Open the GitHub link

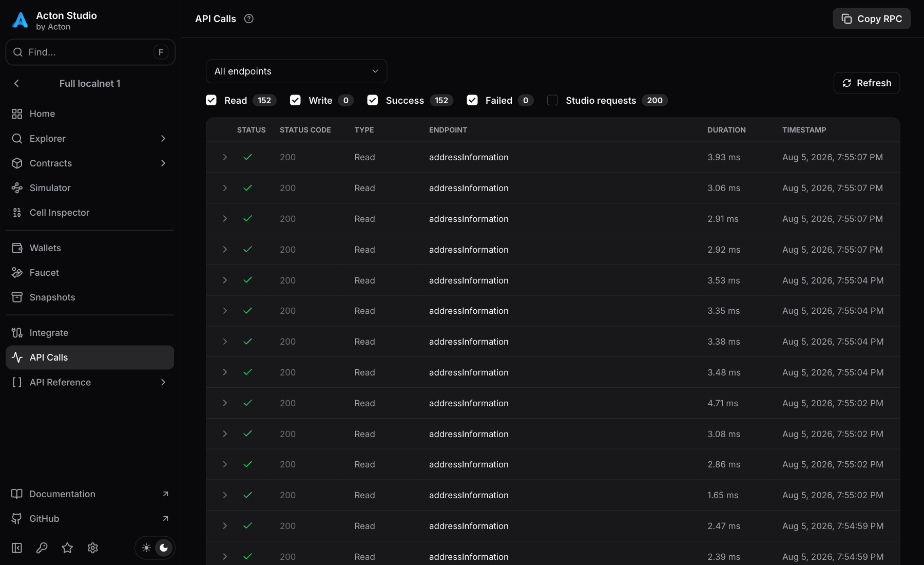point(90,519)
